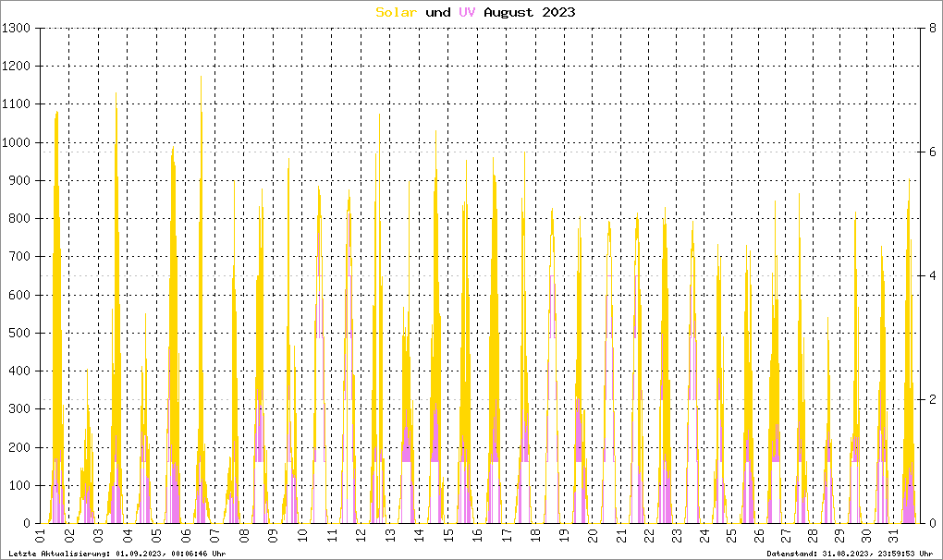Click the "Letzte Aktualisierung" timestamp text
The height and width of the screenshot is (560, 943).
point(116,554)
